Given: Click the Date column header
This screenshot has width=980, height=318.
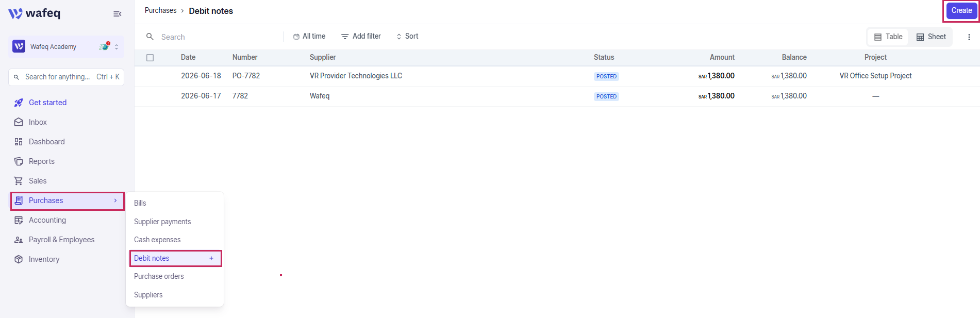Looking at the screenshot, I should pyautogui.click(x=188, y=57).
